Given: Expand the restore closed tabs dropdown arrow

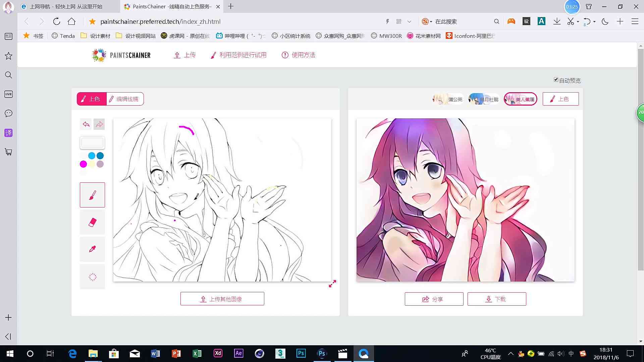Looking at the screenshot, I should [x=594, y=22].
